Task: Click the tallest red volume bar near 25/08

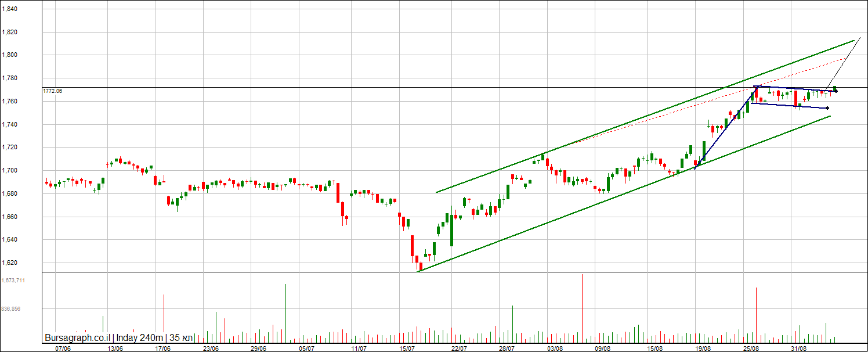Action: click(756, 314)
